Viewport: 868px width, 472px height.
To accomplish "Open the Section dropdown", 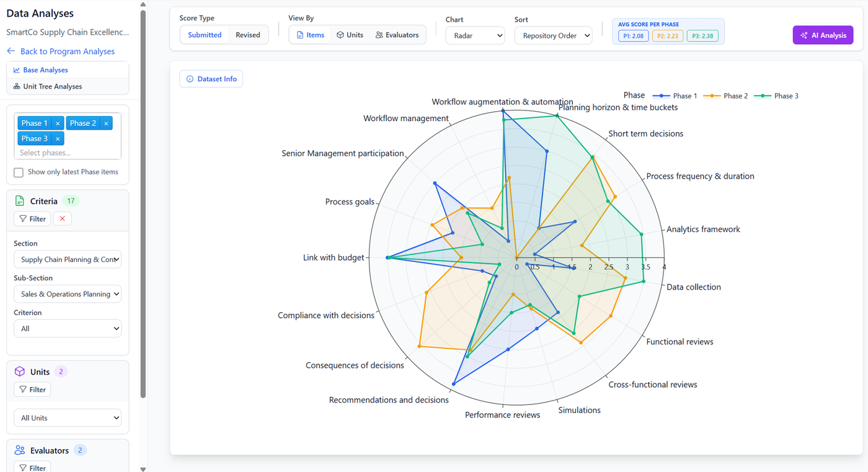I will (68, 259).
